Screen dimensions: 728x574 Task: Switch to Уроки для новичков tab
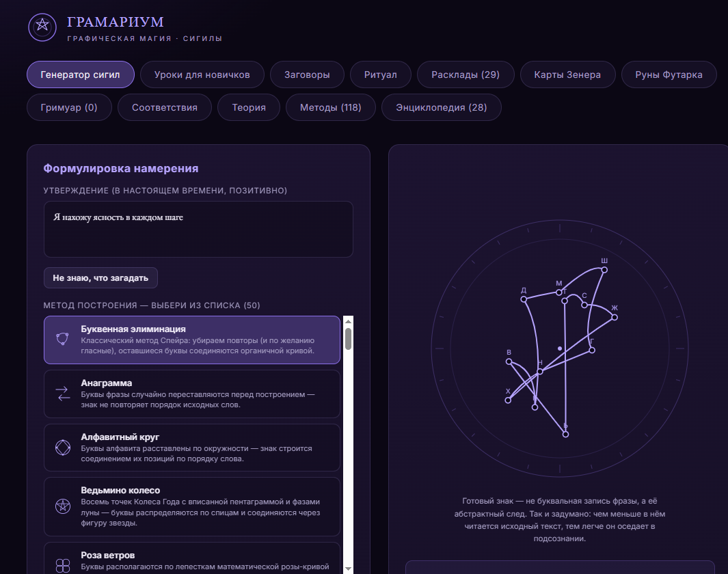(x=202, y=74)
